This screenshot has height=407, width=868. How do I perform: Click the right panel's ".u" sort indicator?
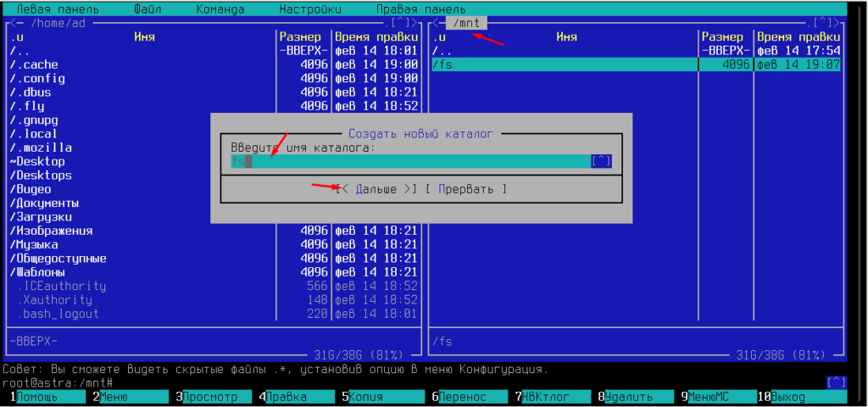440,37
